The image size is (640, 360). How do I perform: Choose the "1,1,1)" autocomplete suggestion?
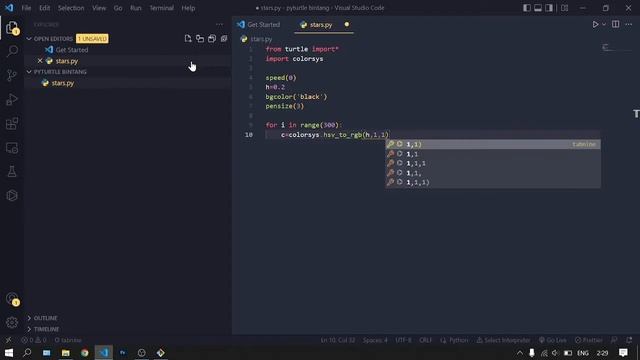pos(493,182)
